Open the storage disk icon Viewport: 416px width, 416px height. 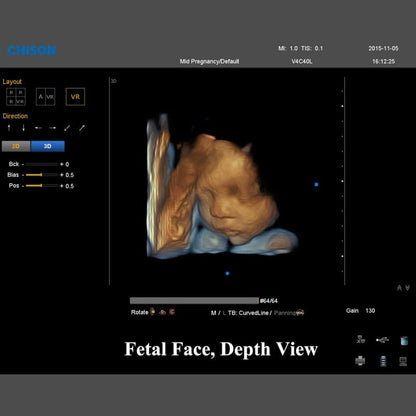(x=404, y=341)
